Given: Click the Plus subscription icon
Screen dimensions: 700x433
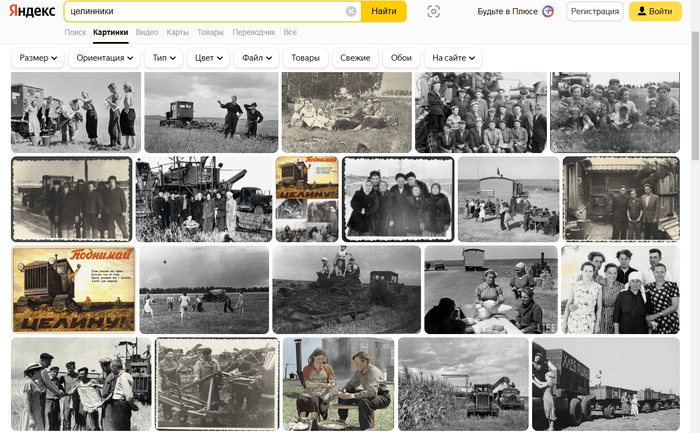Looking at the screenshot, I should (x=548, y=12).
